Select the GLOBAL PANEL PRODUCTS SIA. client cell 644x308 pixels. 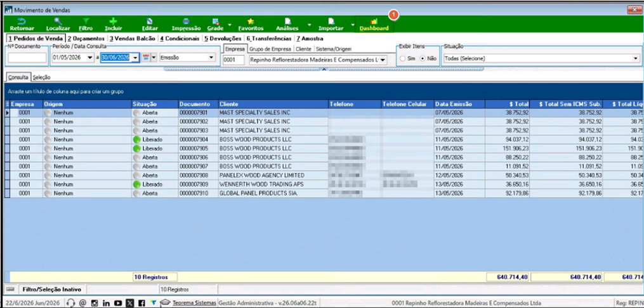pyautogui.click(x=273, y=193)
